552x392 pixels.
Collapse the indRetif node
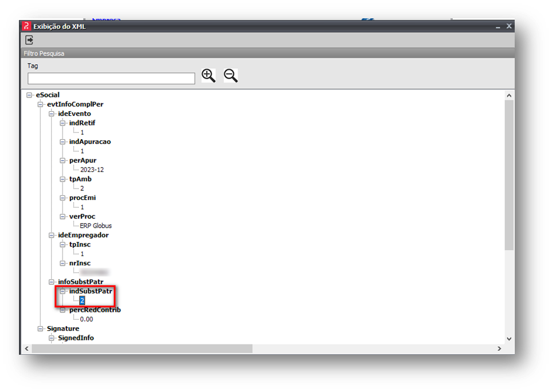(63, 123)
